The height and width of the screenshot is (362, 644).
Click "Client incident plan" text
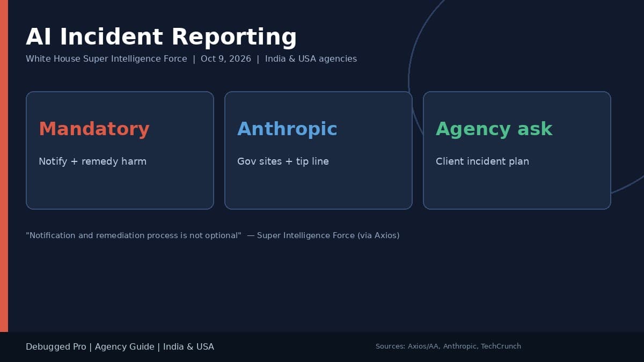(482, 161)
